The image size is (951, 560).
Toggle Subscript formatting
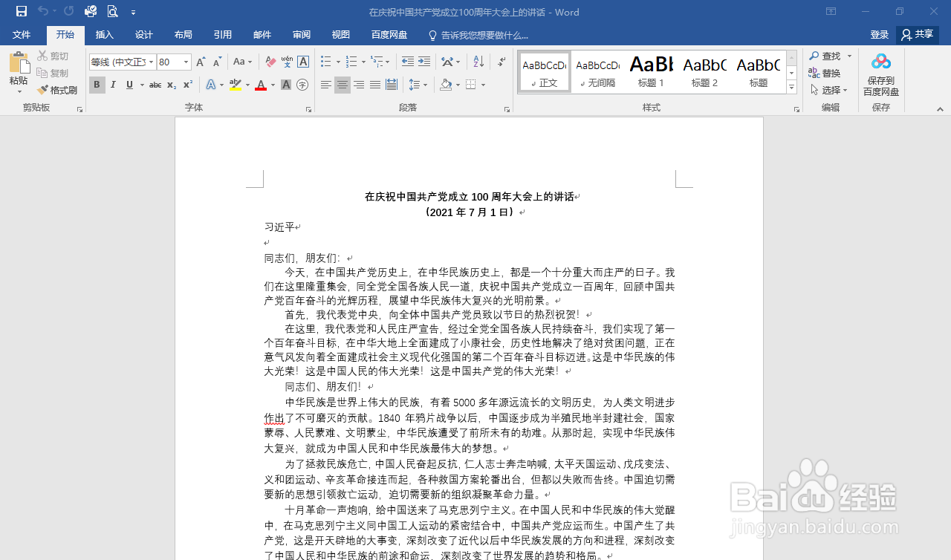(172, 85)
